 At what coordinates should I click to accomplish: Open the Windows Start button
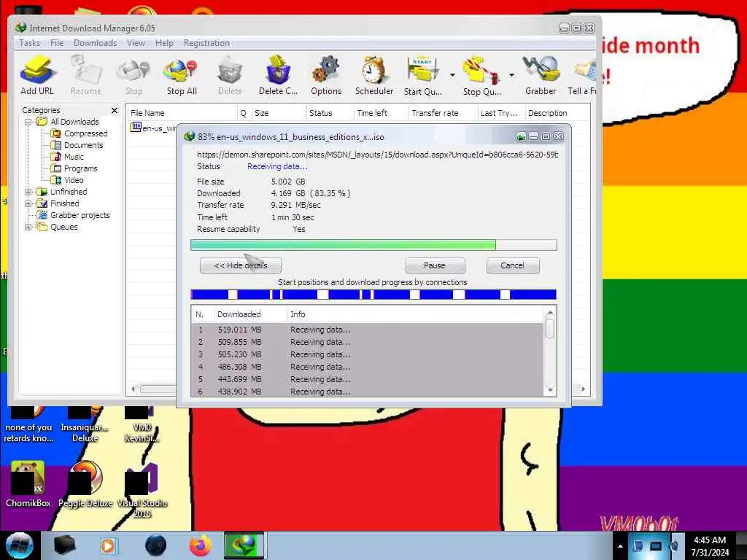click(20, 545)
